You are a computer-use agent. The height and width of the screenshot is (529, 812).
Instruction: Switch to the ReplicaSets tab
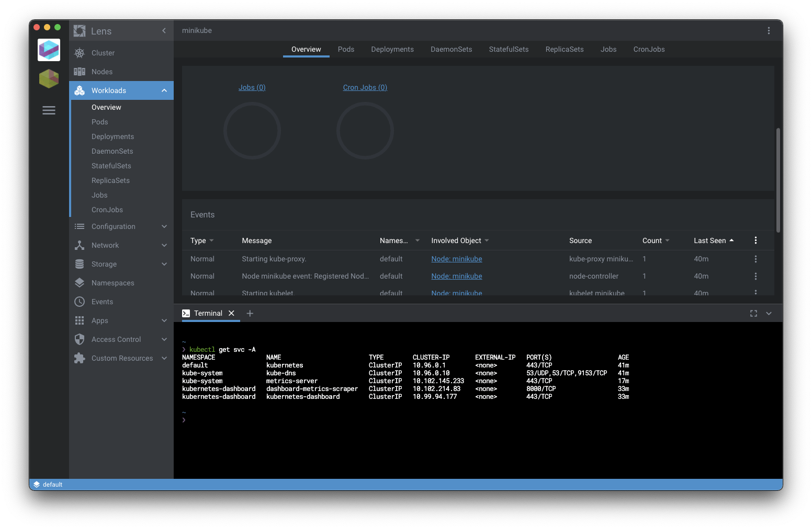[x=565, y=49]
